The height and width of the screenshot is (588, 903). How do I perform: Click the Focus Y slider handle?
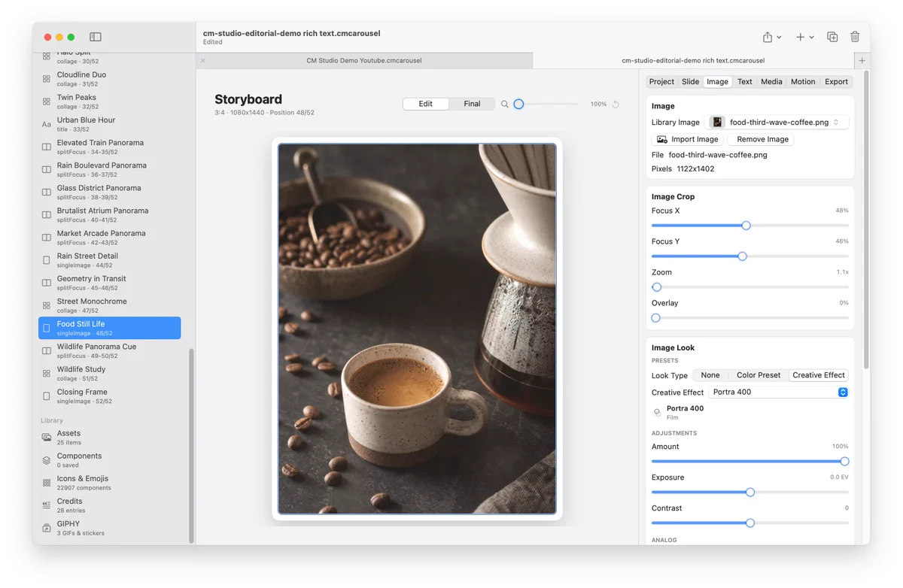click(742, 256)
